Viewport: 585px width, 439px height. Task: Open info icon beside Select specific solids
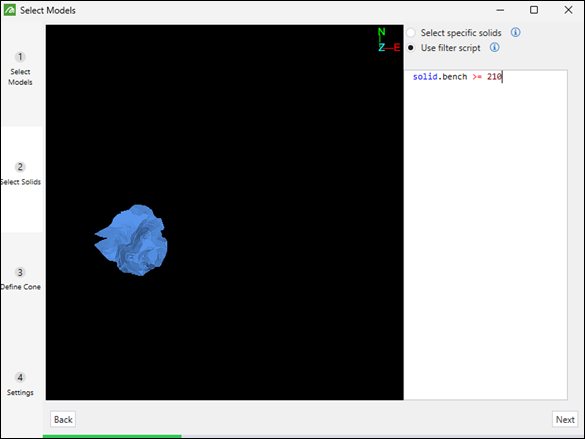coord(515,32)
